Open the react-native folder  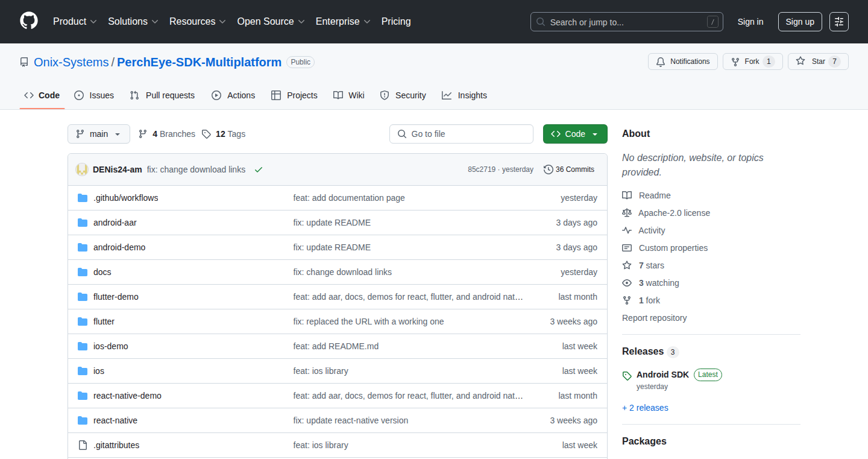pyautogui.click(x=115, y=420)
